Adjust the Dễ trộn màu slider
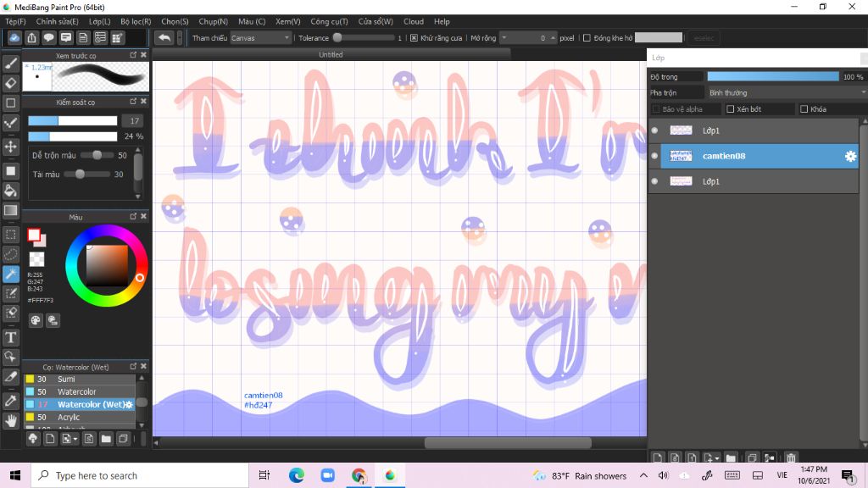The image size is (868, 488). coord(97,156)
